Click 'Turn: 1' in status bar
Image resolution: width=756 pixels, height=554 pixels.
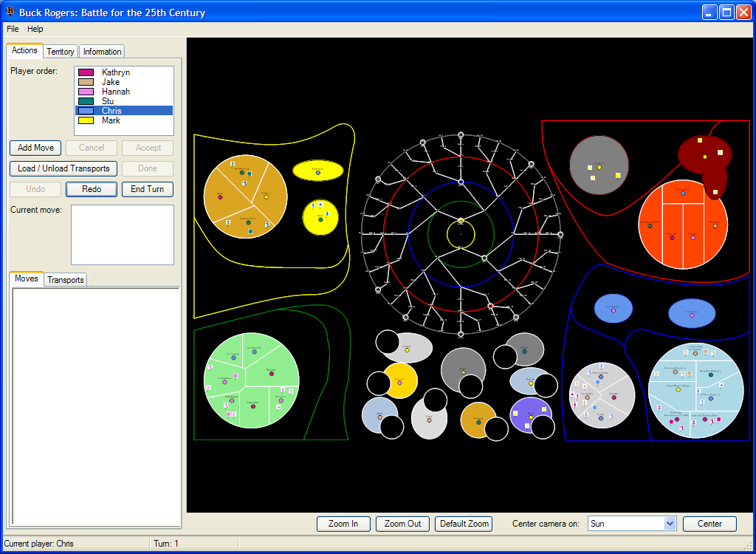coord(166,544)
